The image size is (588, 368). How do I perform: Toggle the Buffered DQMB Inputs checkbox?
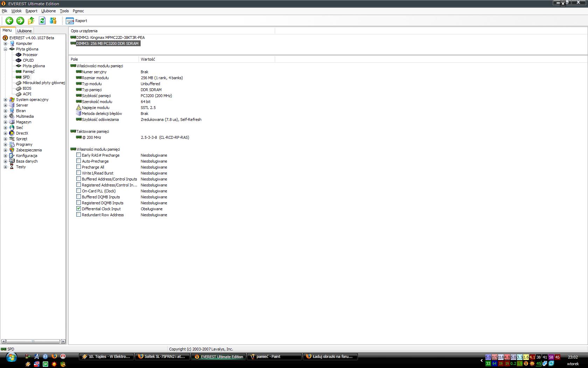point(79,197)
